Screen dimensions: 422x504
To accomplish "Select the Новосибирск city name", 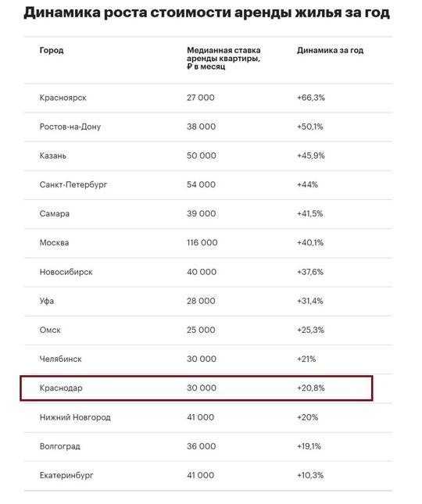I will pyautogui.click(x=66, y=272).
